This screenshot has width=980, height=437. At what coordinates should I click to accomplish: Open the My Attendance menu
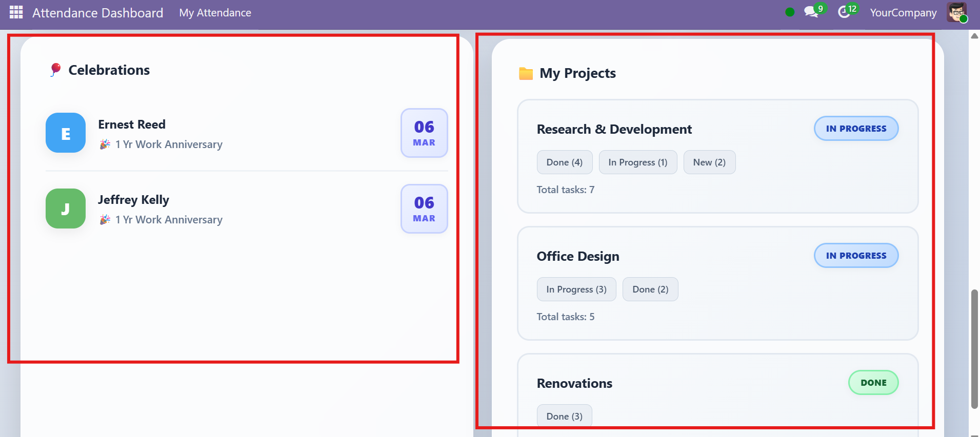point(215,13)
